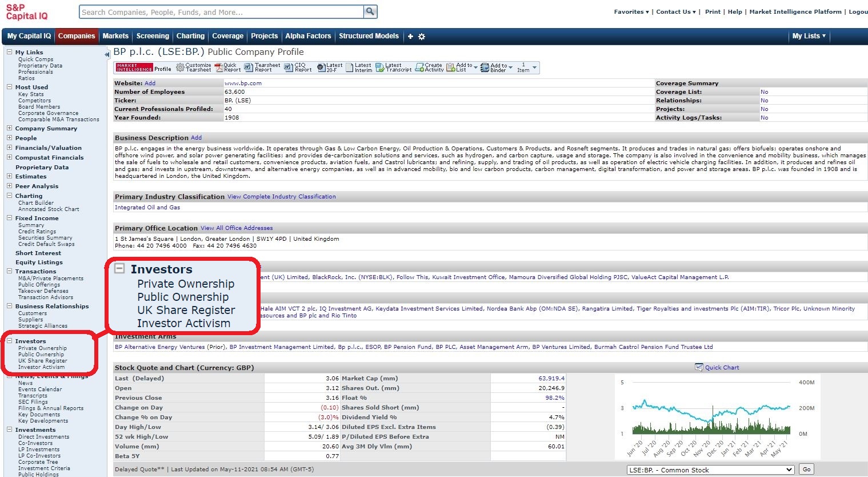Expand the Financials/Valuation tree node

[x=9, y=148]
